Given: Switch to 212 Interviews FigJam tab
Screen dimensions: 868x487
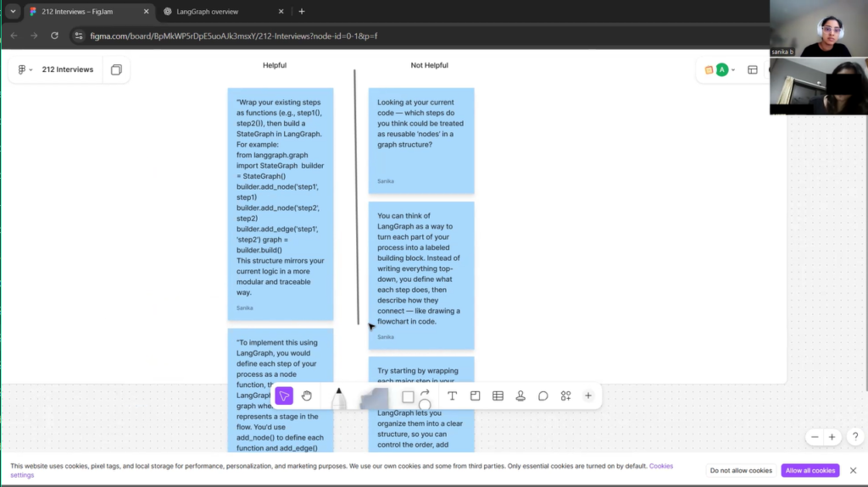Looking at the screenshot, I should (85, 12).
